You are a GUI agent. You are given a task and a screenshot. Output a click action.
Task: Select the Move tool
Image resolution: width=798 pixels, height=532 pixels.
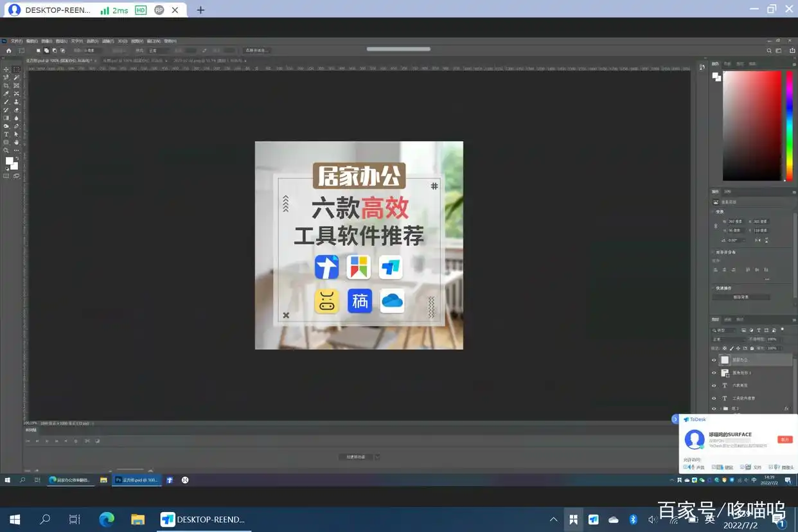6,69
